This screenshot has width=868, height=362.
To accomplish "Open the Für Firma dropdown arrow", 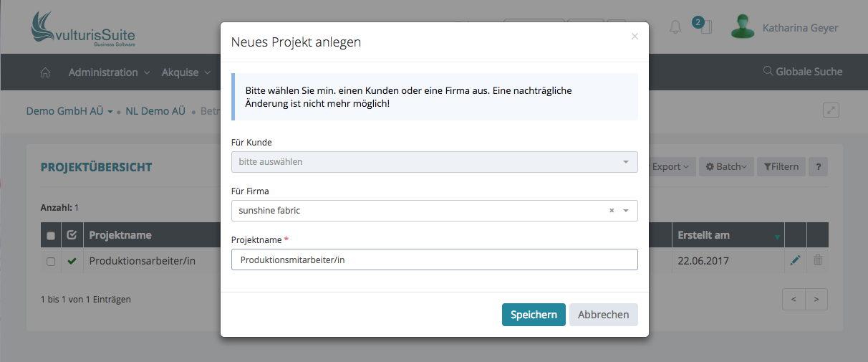I will pos(626,211).
